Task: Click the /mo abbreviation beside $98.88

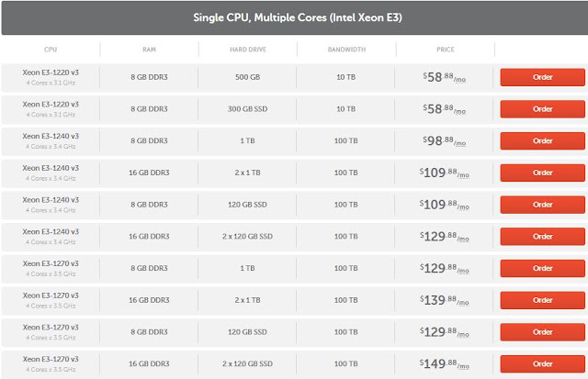Action: 459,143
